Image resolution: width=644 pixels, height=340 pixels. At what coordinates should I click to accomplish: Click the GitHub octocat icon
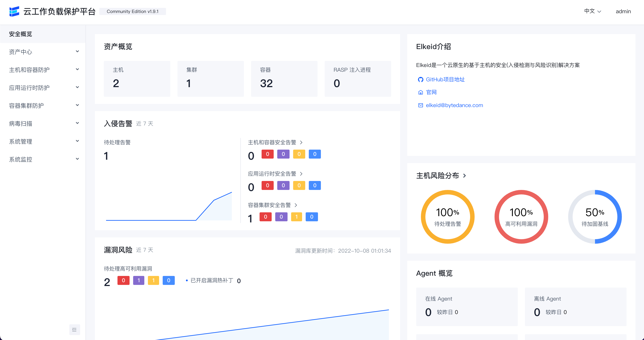pos(420,80)
